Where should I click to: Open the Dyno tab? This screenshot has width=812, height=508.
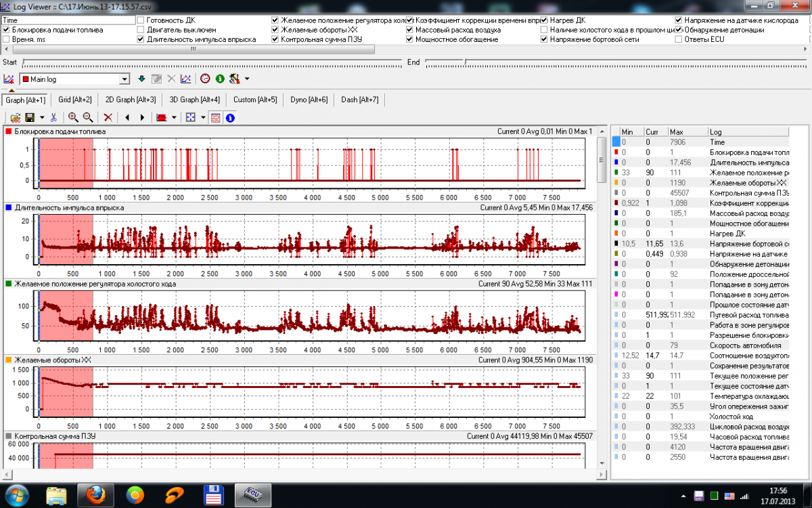(x=309, y=100)
